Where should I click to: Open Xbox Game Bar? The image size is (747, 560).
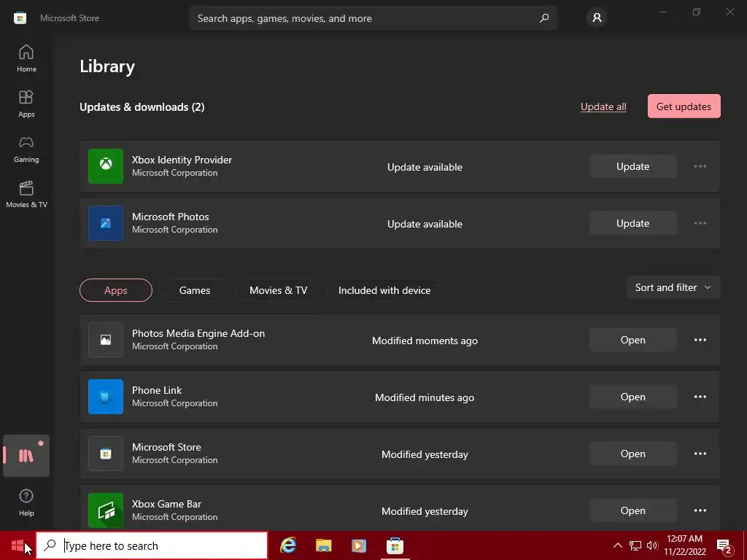click(632, 510)
